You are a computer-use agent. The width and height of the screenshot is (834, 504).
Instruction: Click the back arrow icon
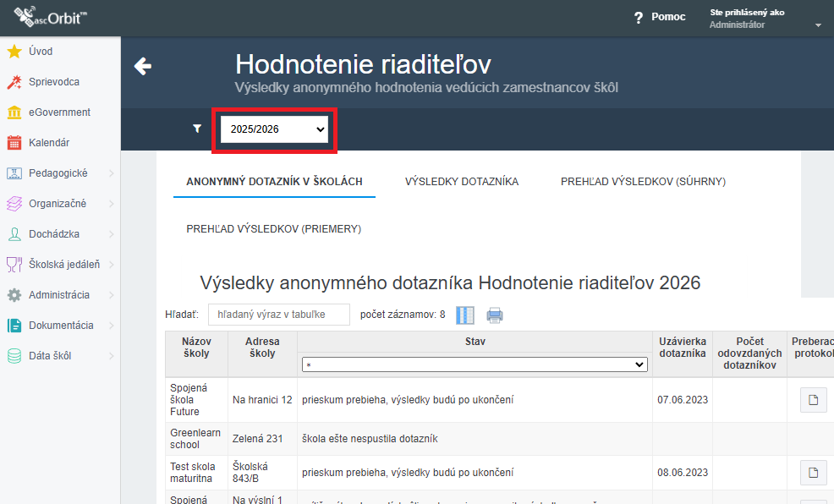pyautogui.click(x=143, y=67)
